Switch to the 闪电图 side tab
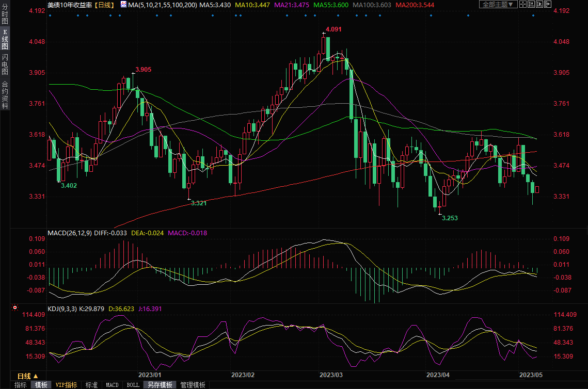 tap(5, 64)
